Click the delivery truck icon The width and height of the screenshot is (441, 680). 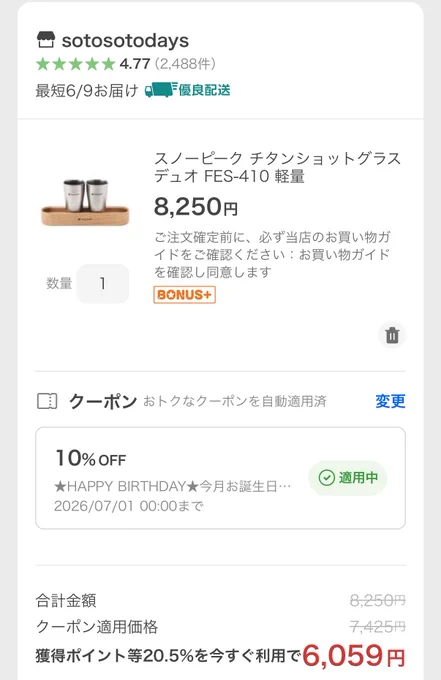coord(161,90)
